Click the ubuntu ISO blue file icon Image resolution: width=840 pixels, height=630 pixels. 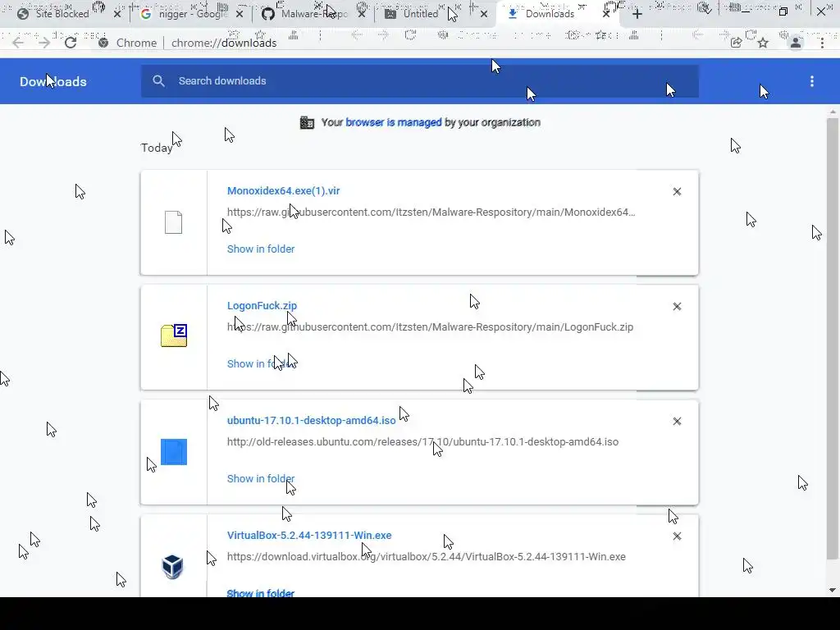click(x=174, y=452)
